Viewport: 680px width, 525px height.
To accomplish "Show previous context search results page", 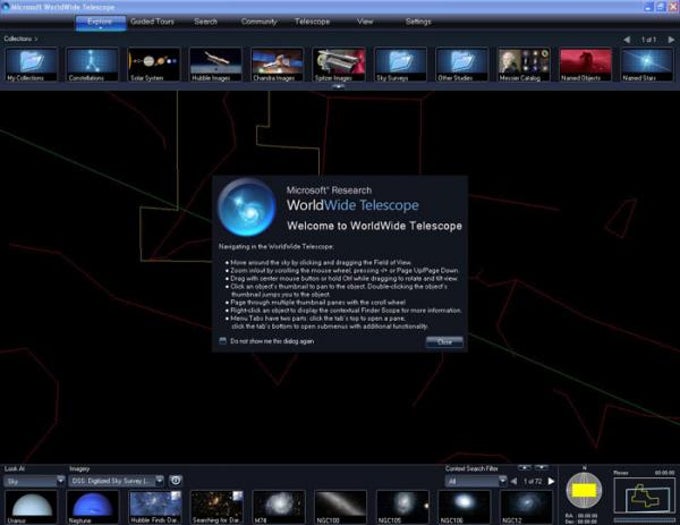I will point(514,481).
